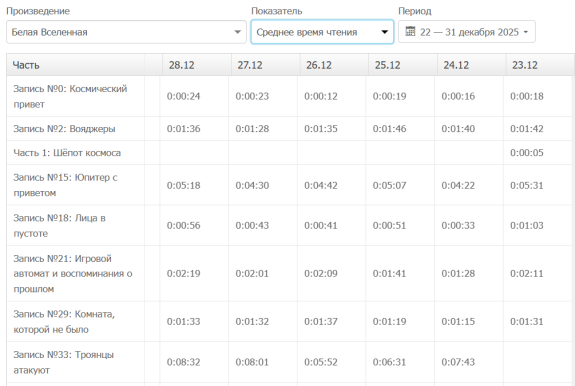Select row Запись №0: Космический привет
Screen dimensions: 575x386
tap(289, 96)
